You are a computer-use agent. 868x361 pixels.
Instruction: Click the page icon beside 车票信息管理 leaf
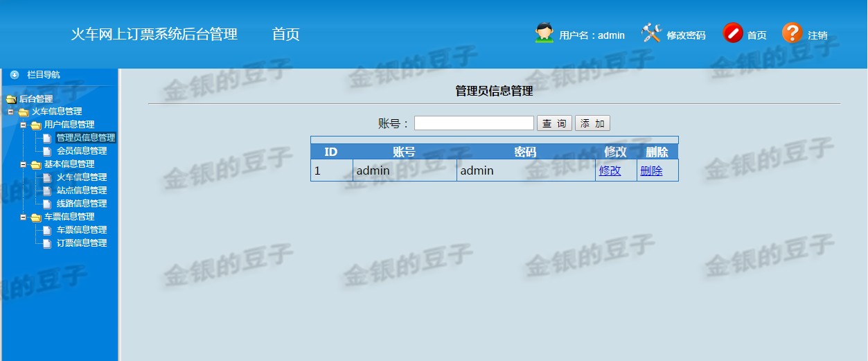47,230
